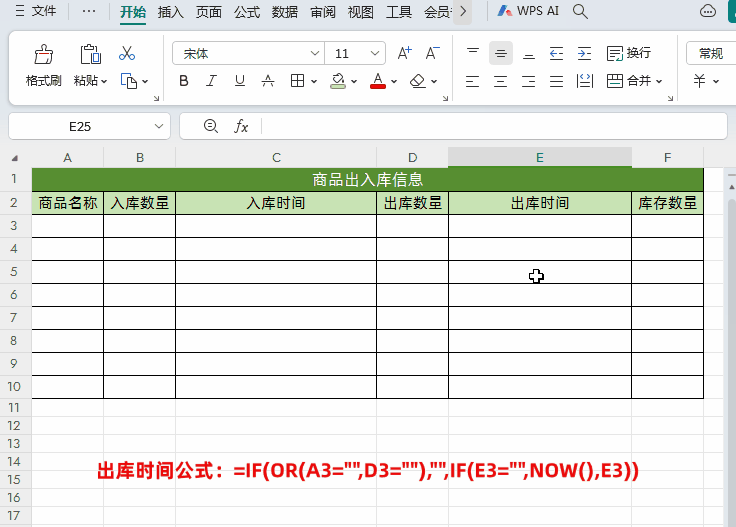Open the Clear options dropdown arrow
The width and height of the screenshot is (736, 527).
[x=434, y=82]
